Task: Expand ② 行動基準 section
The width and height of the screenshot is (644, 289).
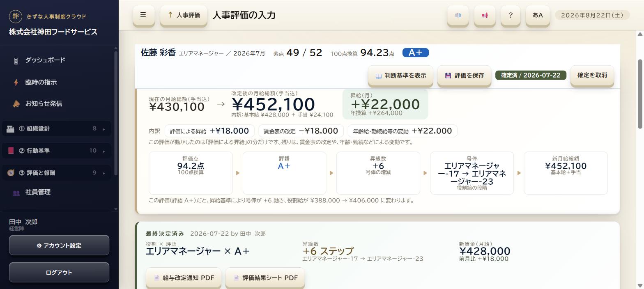Action: [x=57, y=151]
